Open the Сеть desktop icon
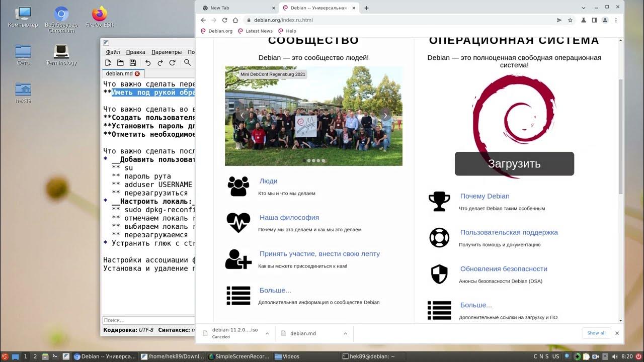 pyautogui.click(x=23, y=55)
